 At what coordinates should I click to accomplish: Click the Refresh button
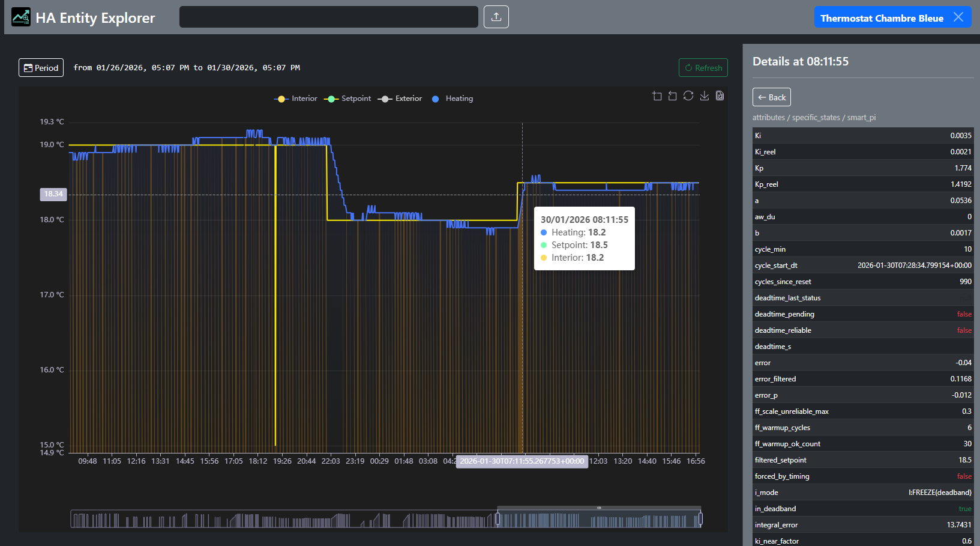point(703,68)
